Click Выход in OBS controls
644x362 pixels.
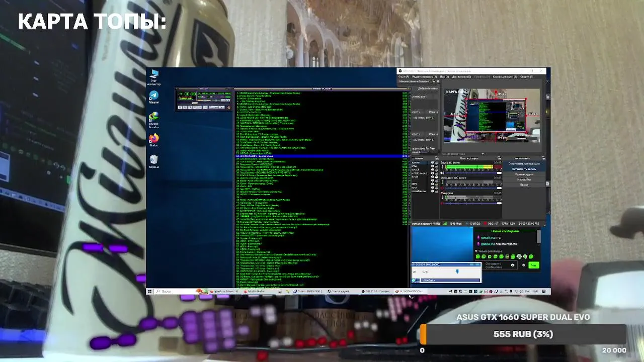pos(524,185)
